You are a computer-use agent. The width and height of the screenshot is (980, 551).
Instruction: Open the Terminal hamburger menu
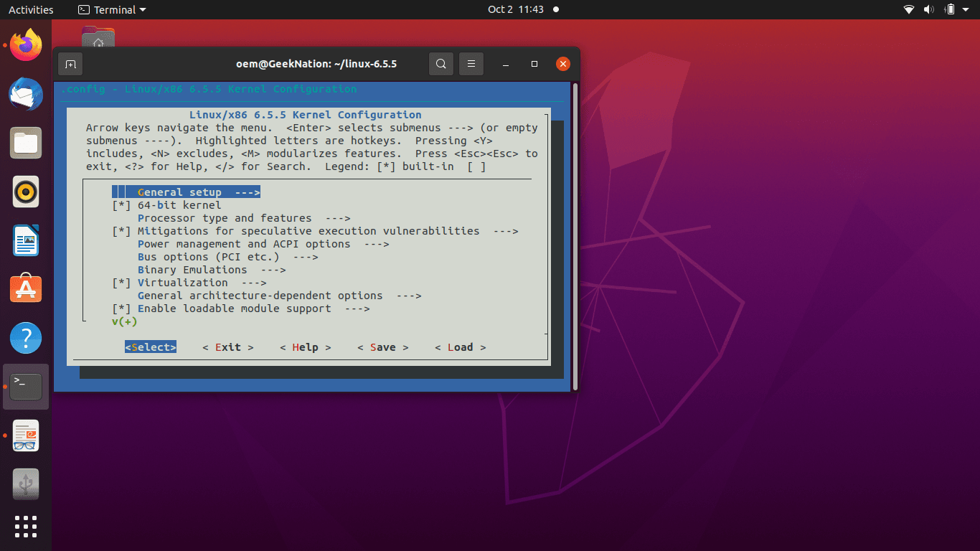(x=471, y=64)
